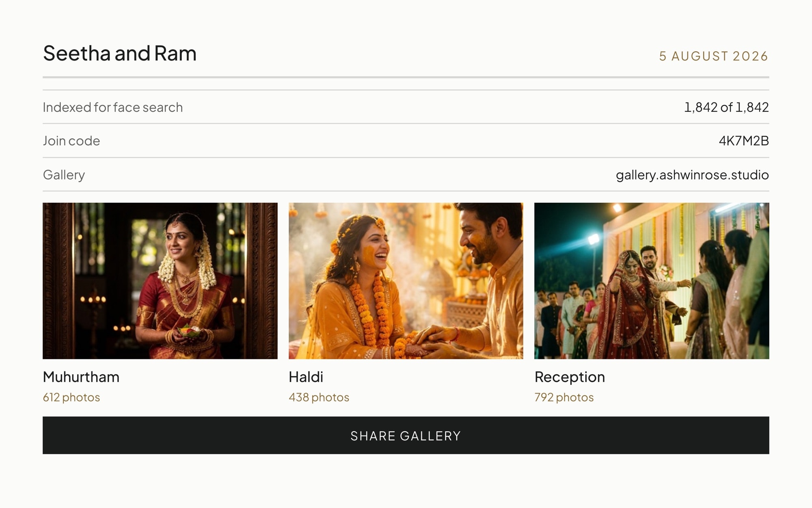The height and width of the screenshot is (508, 812).
Task: Click the Indexed for face search label
Action: (x=113, y=107)
